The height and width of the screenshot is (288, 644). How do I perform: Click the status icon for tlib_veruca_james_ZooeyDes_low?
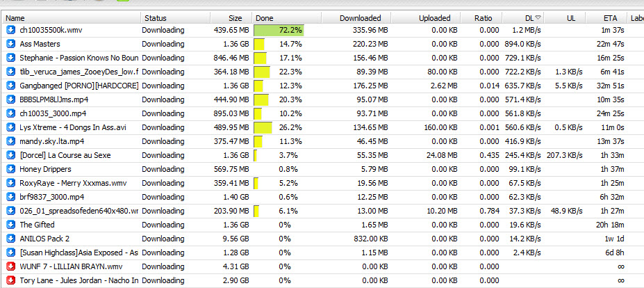tap(10, 72)
